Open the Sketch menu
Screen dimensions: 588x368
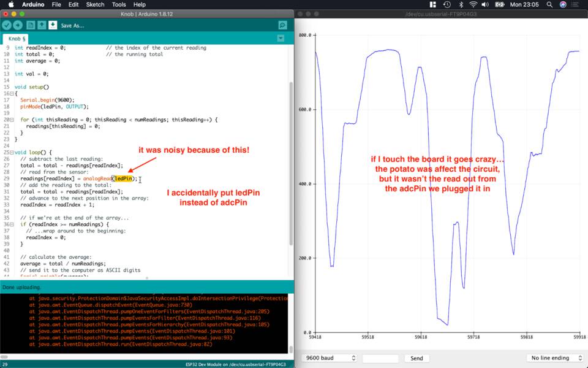pyautogui.click(x=95, y=4)
